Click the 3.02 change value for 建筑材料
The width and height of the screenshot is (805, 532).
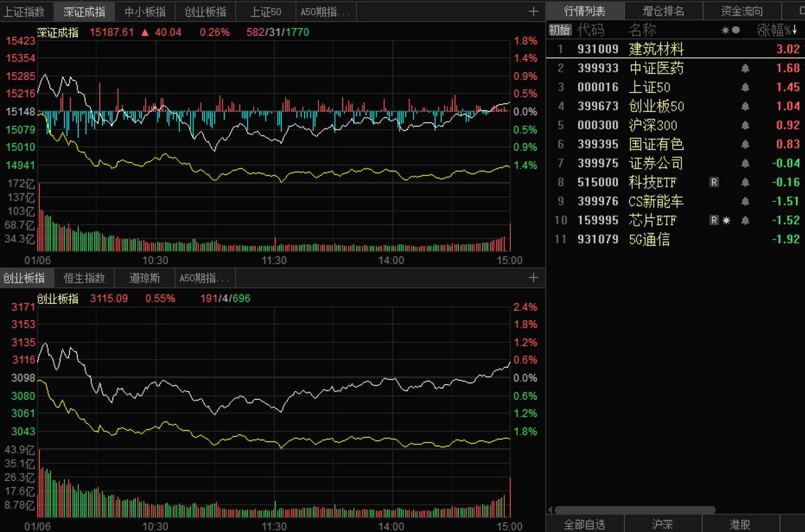pyautogui.click(x=788, y=49)
